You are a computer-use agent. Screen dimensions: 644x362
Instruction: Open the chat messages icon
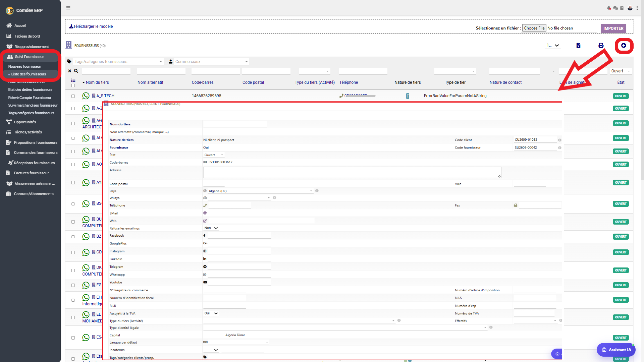click(x=615, y=8)
